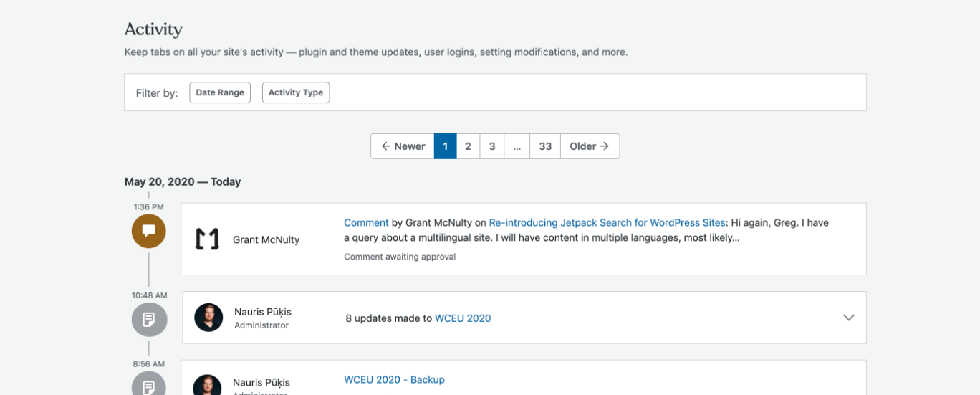This screenshot has height=395, width=980.
Task: Go to Older activity page
Action: 590,146
